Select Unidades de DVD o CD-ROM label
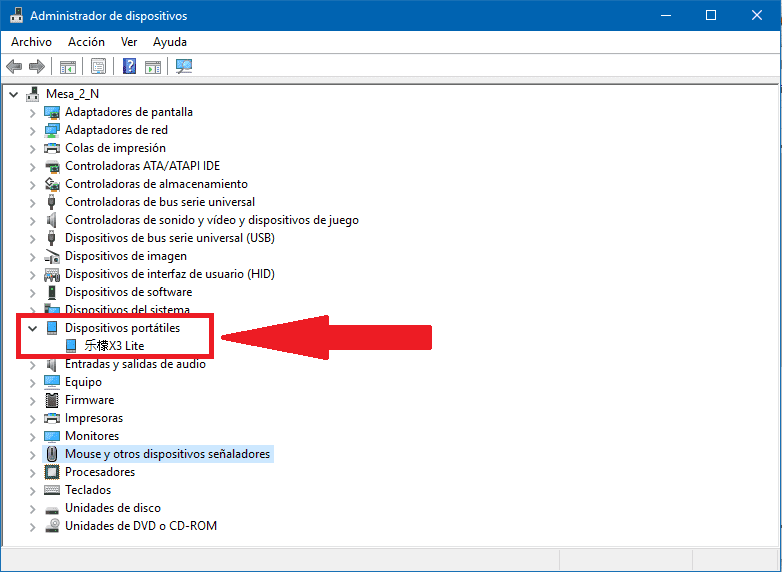Viewport: 782px width, 572px height. click(x=141, y=526)
